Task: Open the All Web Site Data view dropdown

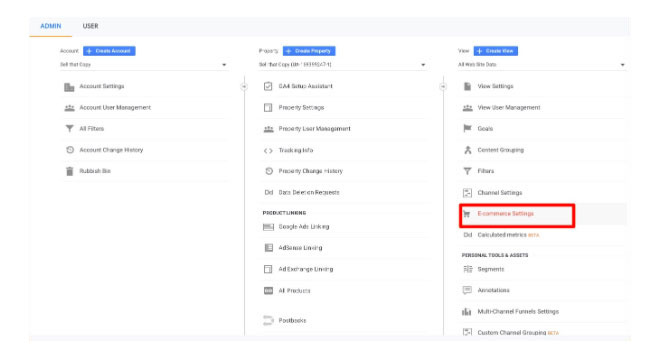Action: [x=542, y=64]
